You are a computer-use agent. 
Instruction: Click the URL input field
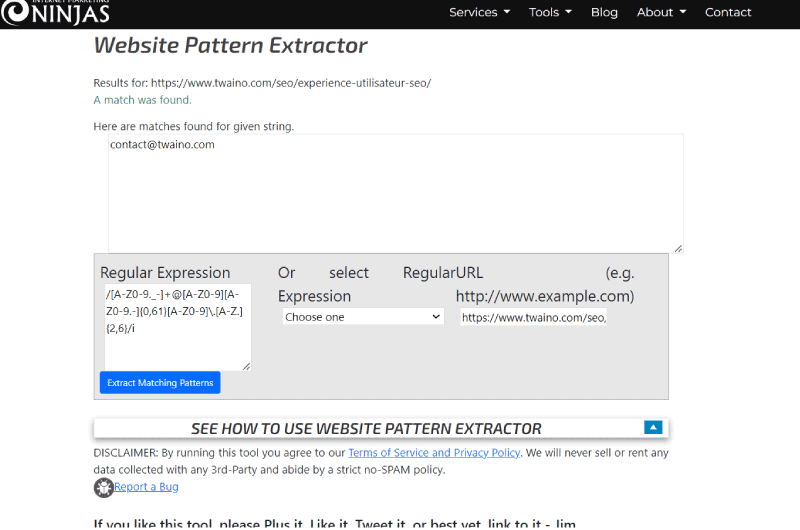pyautogui.click(x=534, y=317)
